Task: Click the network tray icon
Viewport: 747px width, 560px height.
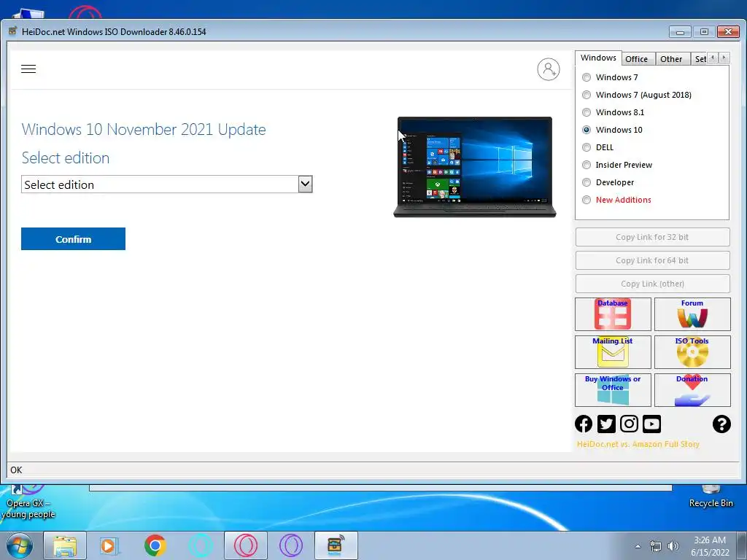Action: (656, 546)
